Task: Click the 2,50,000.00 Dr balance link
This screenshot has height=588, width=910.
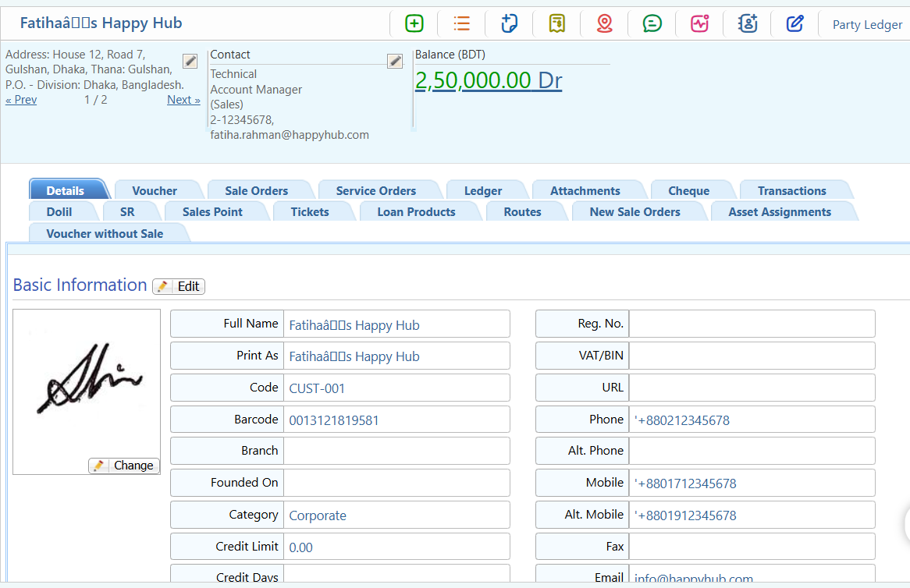Action: point(488,80)
